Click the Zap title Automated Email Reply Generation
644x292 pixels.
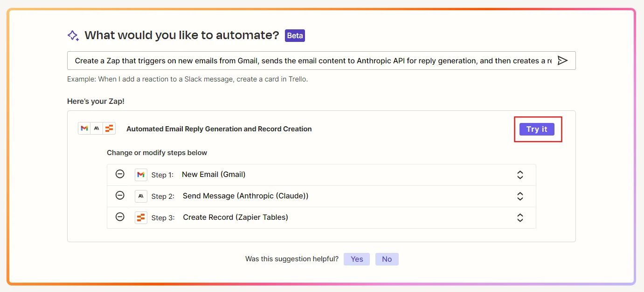[219, 129]
